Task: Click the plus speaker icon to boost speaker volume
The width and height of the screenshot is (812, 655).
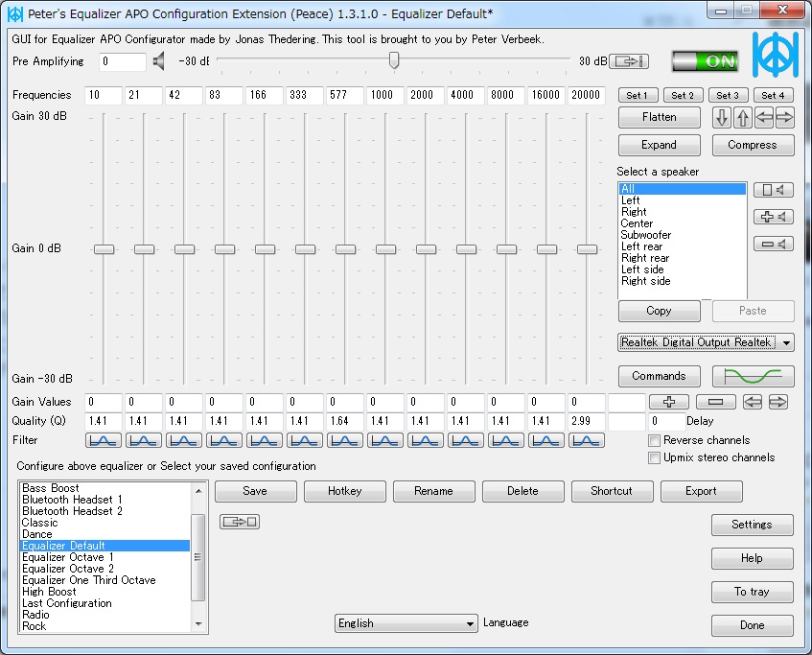Action: point(775,217)
